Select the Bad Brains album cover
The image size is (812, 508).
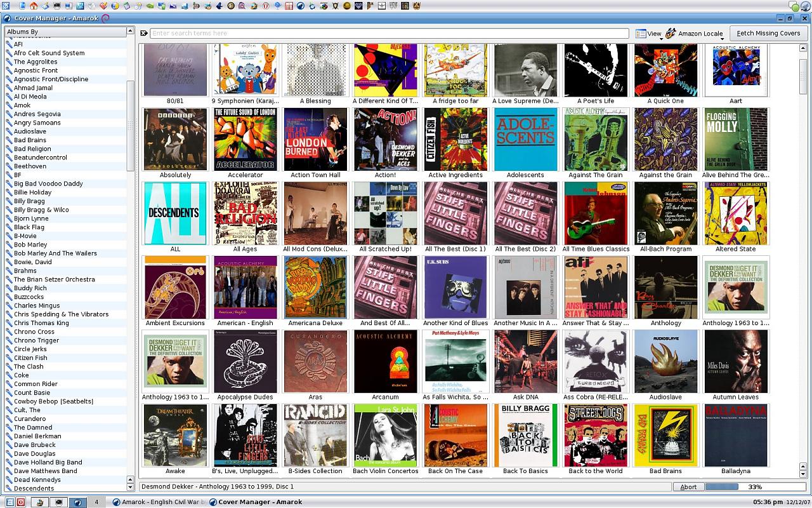pos(665,436)
